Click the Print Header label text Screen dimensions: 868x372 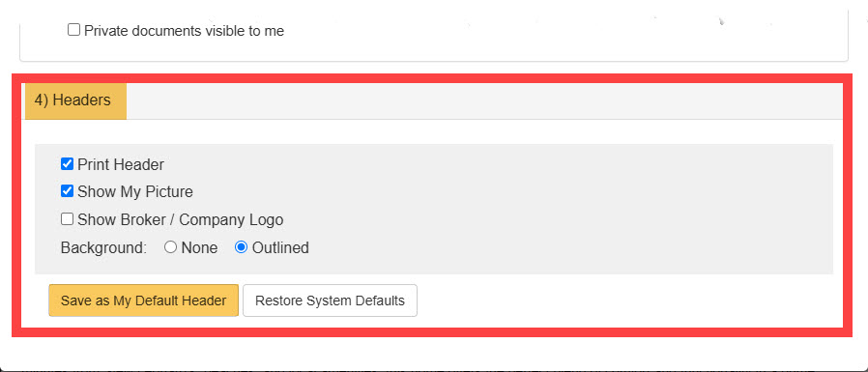tap(121, 164)
